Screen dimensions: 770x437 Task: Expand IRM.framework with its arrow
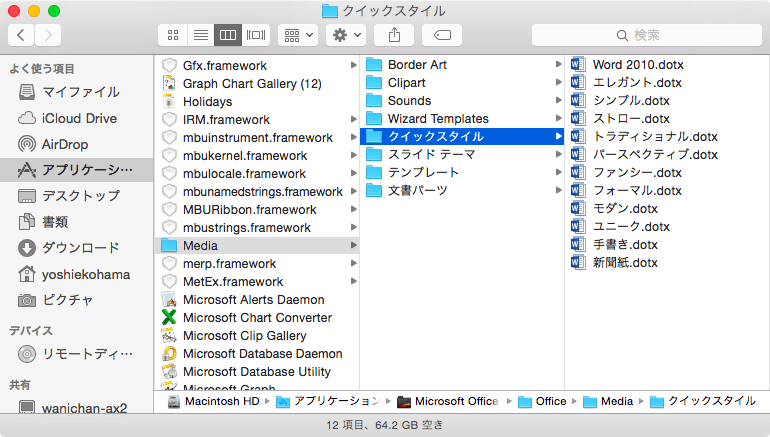(354, 119)
